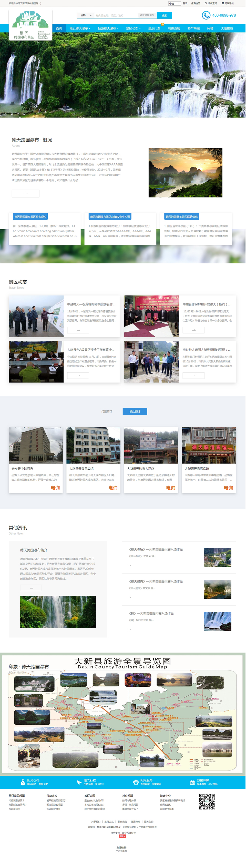Expand the 全部 search category dropdown

tap(86, 15)
